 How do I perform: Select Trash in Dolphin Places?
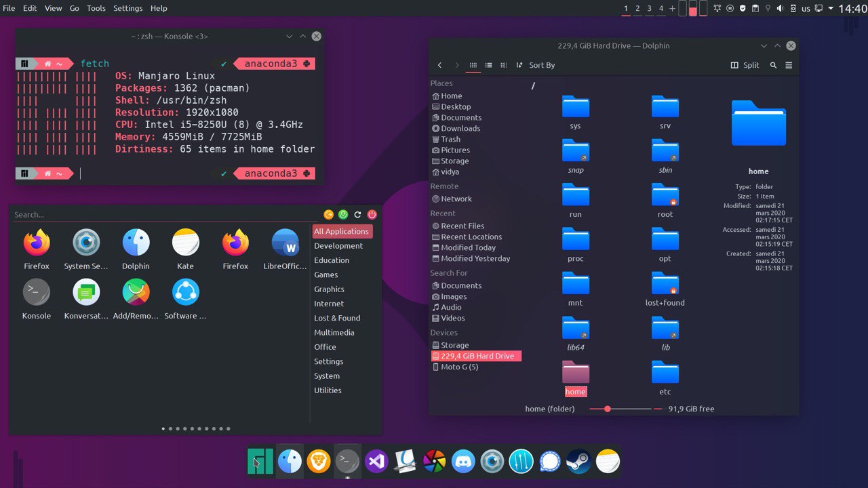tap(446, 139)
